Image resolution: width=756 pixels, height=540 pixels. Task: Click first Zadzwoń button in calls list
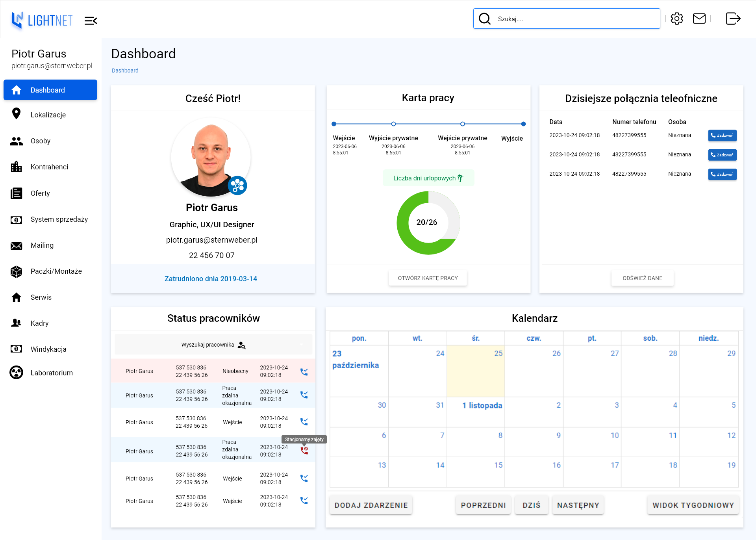click(x=722, y=135)
